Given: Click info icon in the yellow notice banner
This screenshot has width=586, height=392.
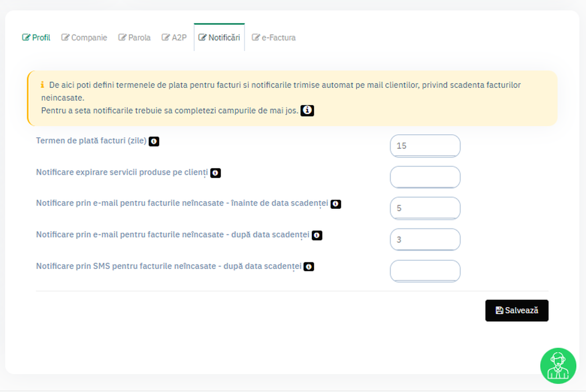Looking at the screenshot, I should 307,111.
